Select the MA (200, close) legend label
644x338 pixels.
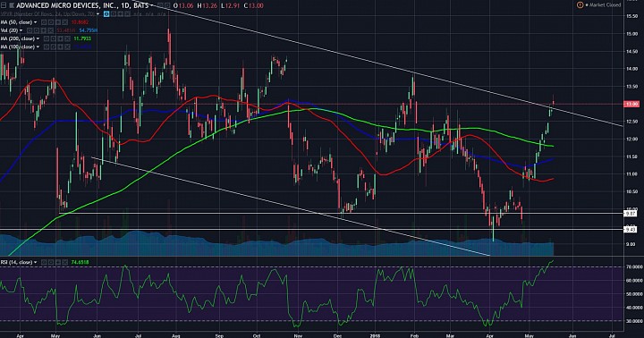pyautogui.click(x=18, y=38)
